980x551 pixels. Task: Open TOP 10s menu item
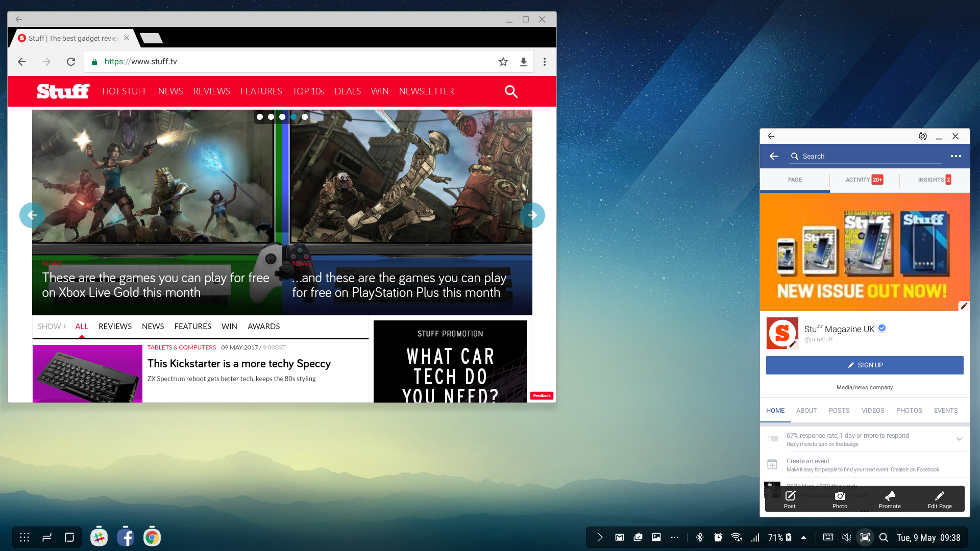point(308,91)
